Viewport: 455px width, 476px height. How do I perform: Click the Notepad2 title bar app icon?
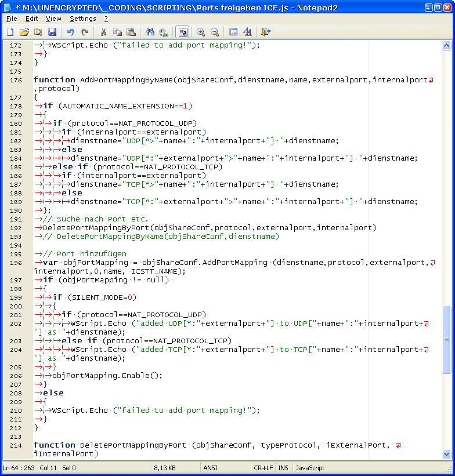[8, 8]
